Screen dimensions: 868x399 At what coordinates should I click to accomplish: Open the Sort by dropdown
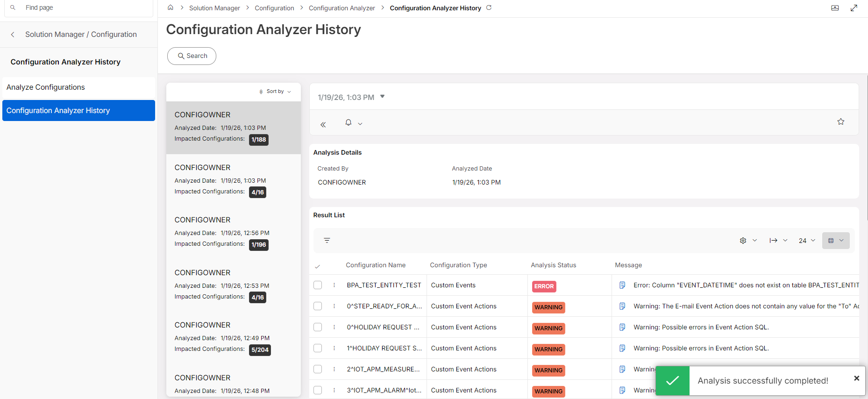point(275,92)
